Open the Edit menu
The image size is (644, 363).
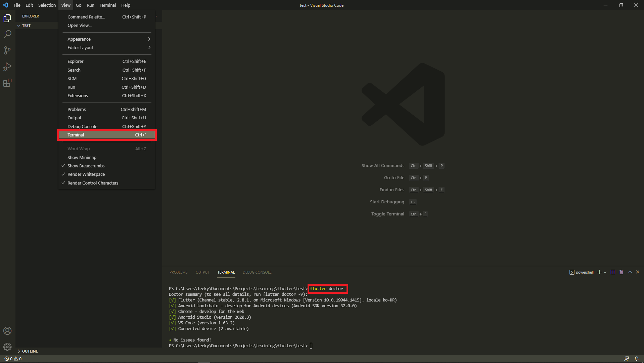29,5
